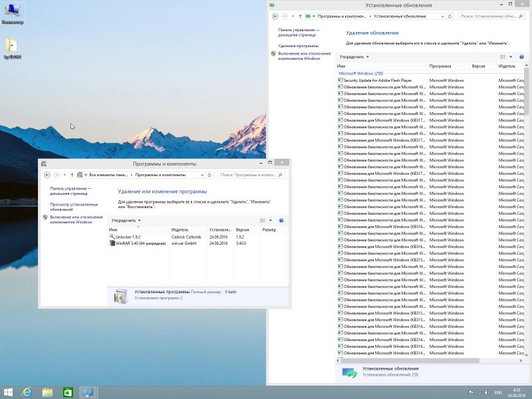Change view icon in Installed Updates toolbar
Viewport: 532px width, 399px height.
(x=503, y=57)
